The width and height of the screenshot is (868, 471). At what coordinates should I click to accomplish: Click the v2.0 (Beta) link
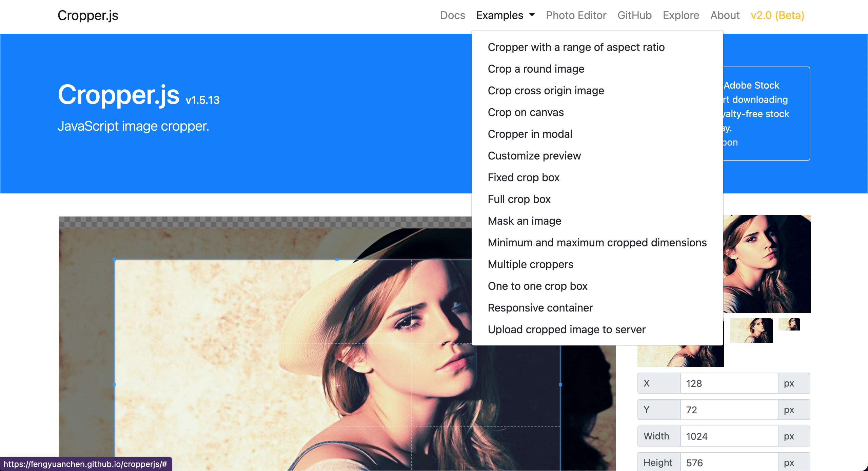pos(777,15)
